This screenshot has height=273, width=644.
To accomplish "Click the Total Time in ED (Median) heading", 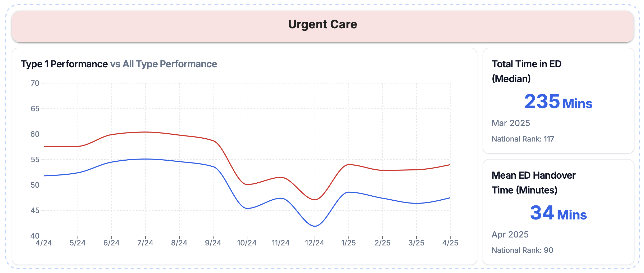I will point(526,71).
